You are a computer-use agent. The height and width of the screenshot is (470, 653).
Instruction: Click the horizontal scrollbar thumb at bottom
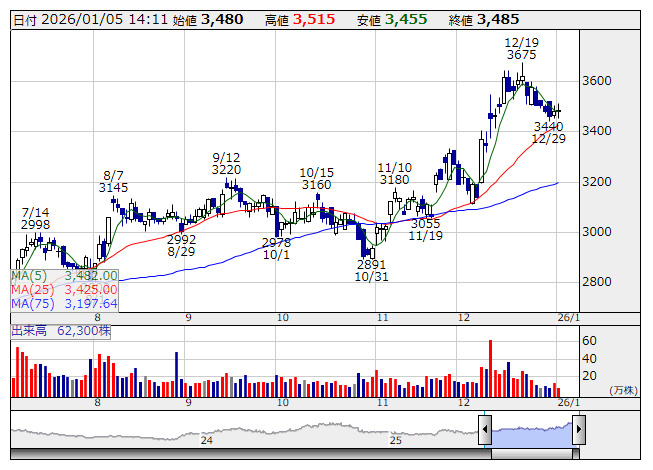[532, 454]
